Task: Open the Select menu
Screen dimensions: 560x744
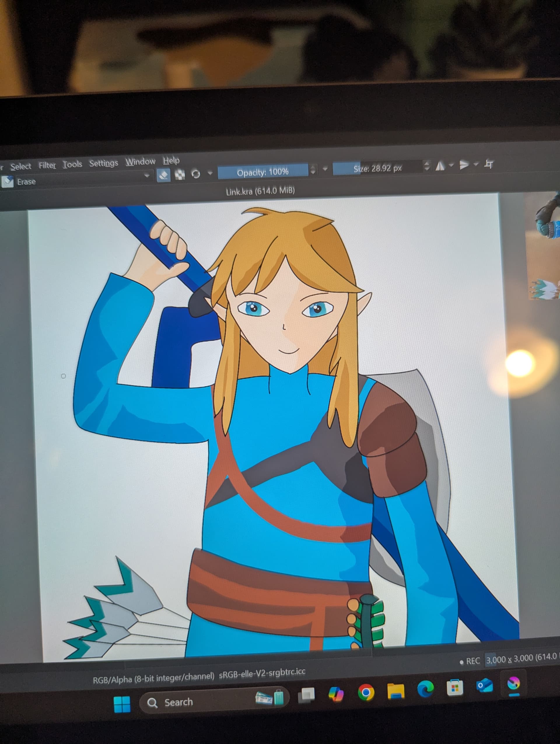Action: [20, 166]
